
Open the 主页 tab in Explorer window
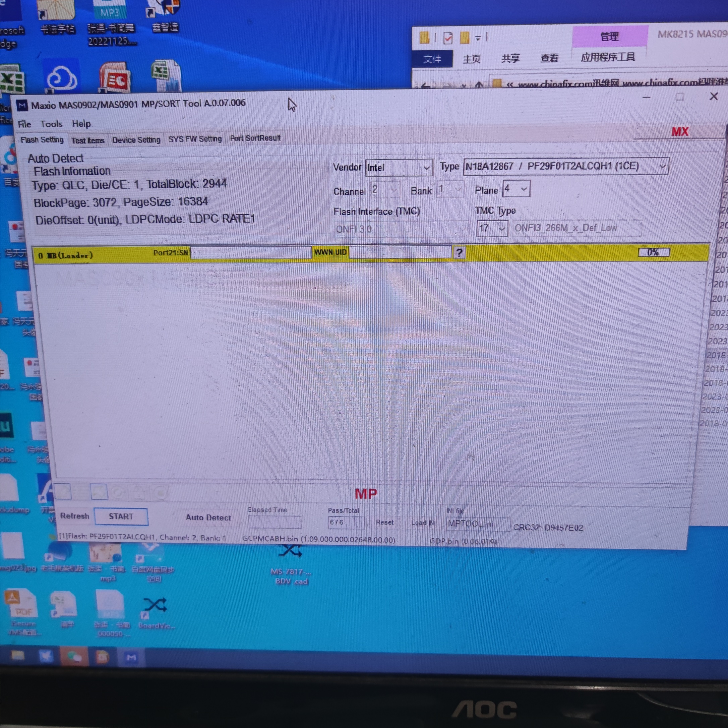click(x=472, y=59)
